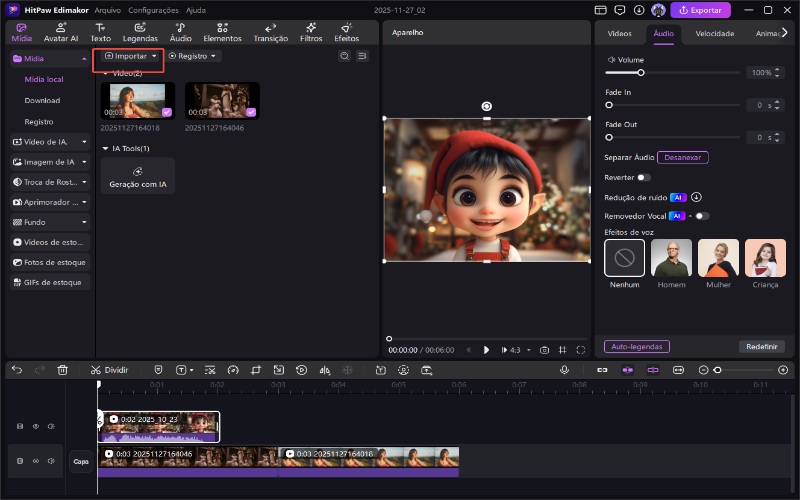Click the microphone voice-over record icon
Viewport: 800px width, 500px height.
tap(564, 370)
